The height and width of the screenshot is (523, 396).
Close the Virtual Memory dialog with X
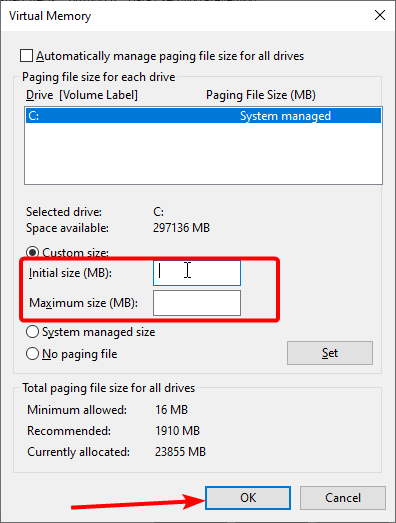pos(380,15)
